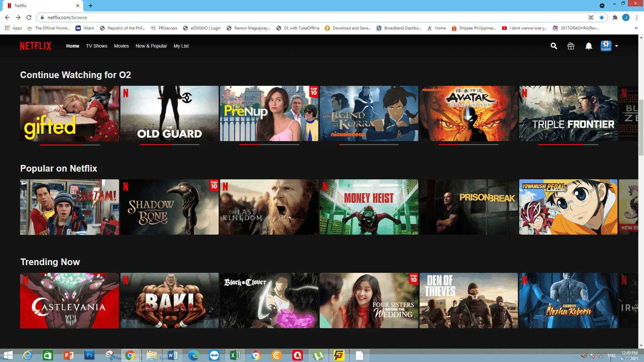Open the Windows Start button
The width and height of the screenshot is (644, 362).
tap(7, 355)
